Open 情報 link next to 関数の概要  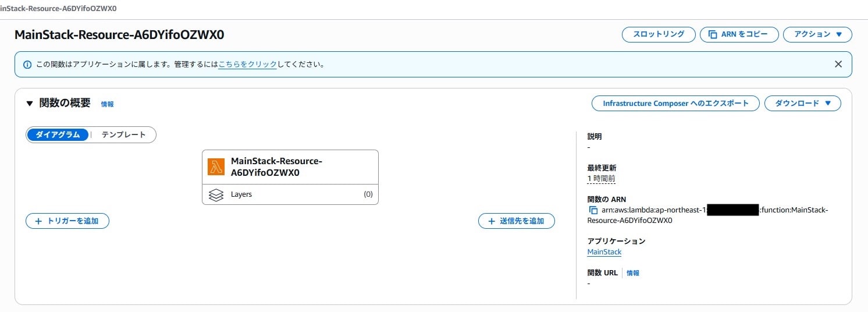click(108, 104)
